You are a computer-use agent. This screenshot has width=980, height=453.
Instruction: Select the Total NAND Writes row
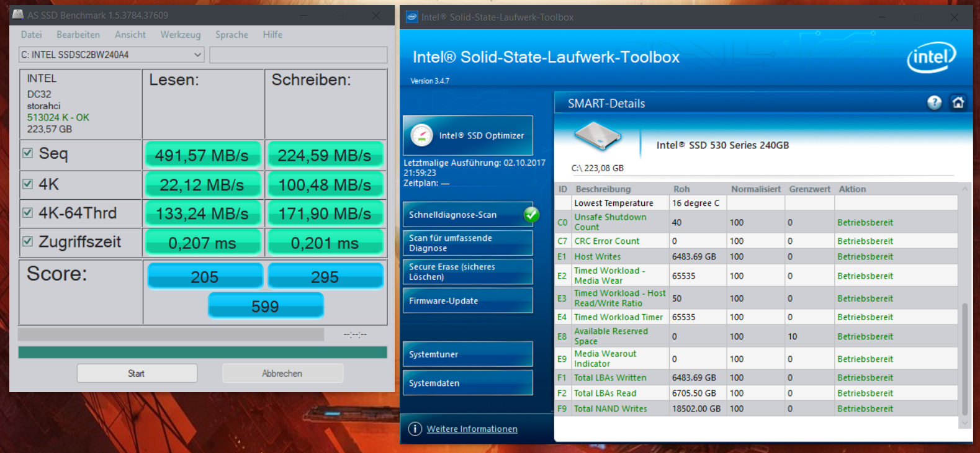tap(757, 408)
